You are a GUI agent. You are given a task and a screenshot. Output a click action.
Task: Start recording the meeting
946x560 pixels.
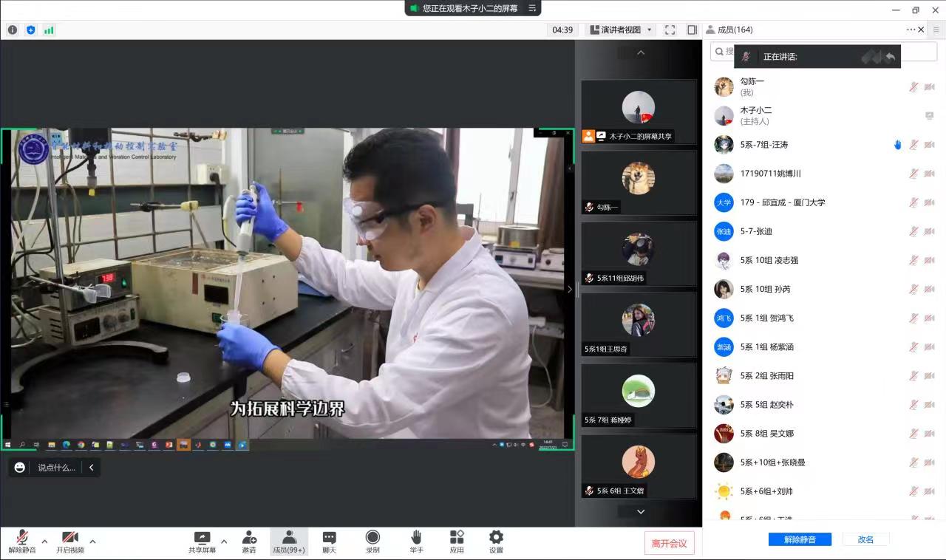pos(372,542)
